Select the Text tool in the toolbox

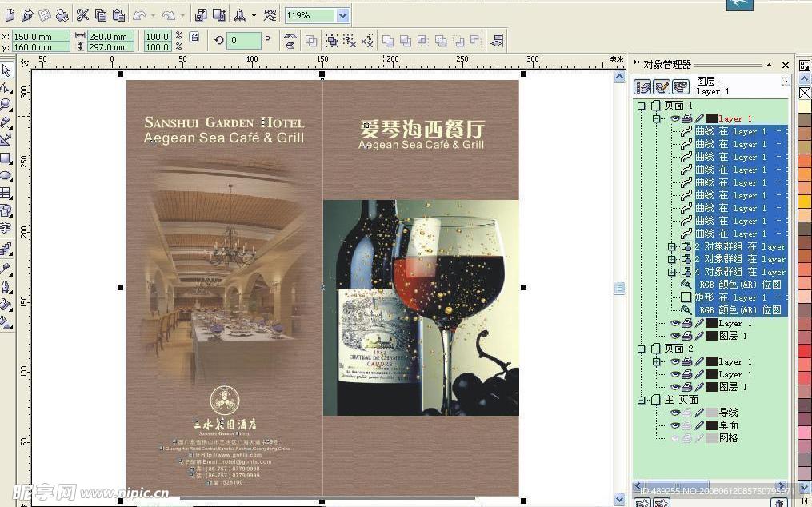pyautogui.click(x=6, y=229)
